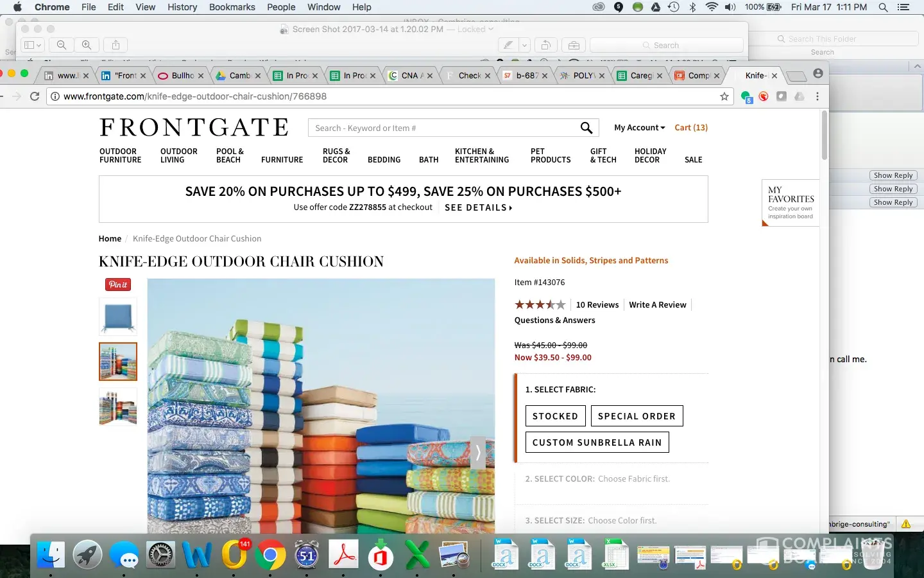Zoom in using the Preview toolbar
This screenshot has width=924, height=578.
tap(86, 45)
